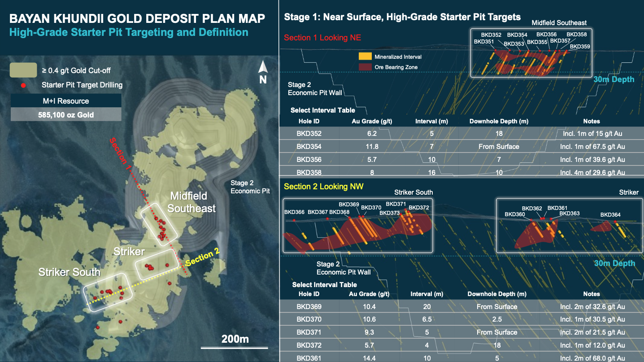Click the north arrow compass icon

(263, 73)
